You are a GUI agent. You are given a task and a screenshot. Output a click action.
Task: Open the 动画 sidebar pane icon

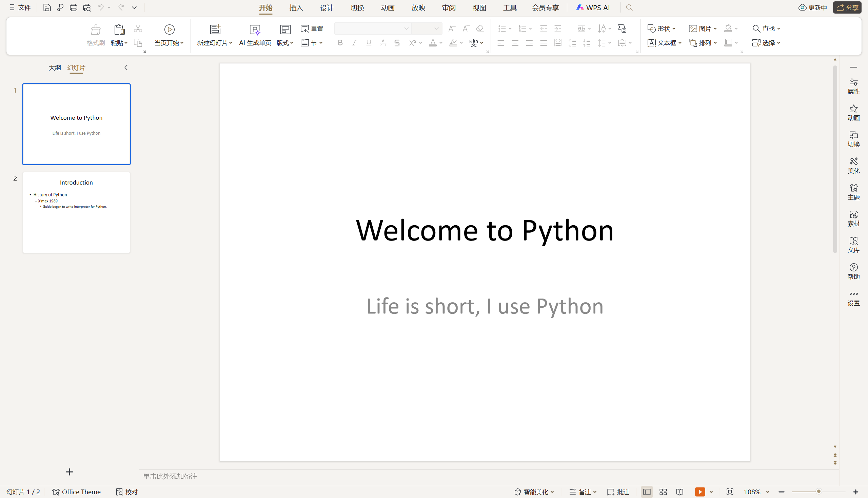853,113
